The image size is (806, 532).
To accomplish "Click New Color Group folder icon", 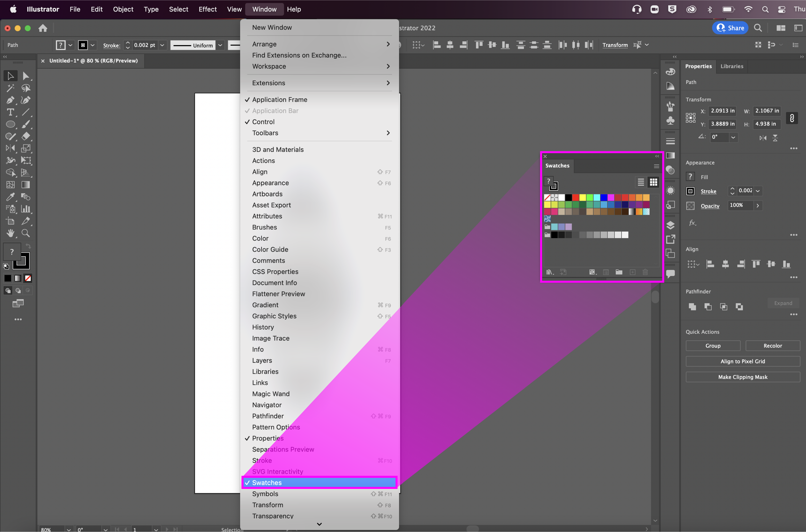I will point(619,272).
